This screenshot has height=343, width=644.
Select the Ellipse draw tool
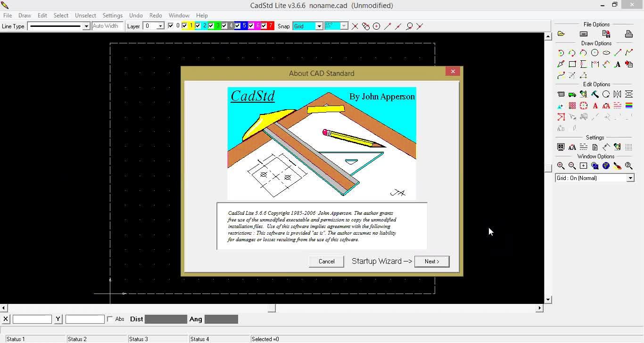point(606,53)
